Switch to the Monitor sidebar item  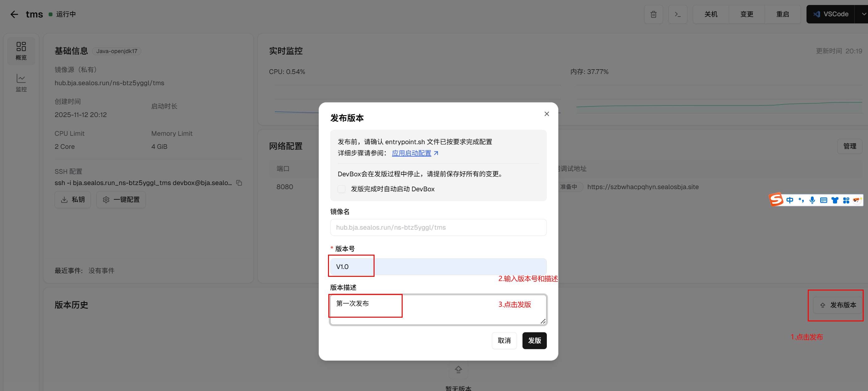click(x=21, y=83)
